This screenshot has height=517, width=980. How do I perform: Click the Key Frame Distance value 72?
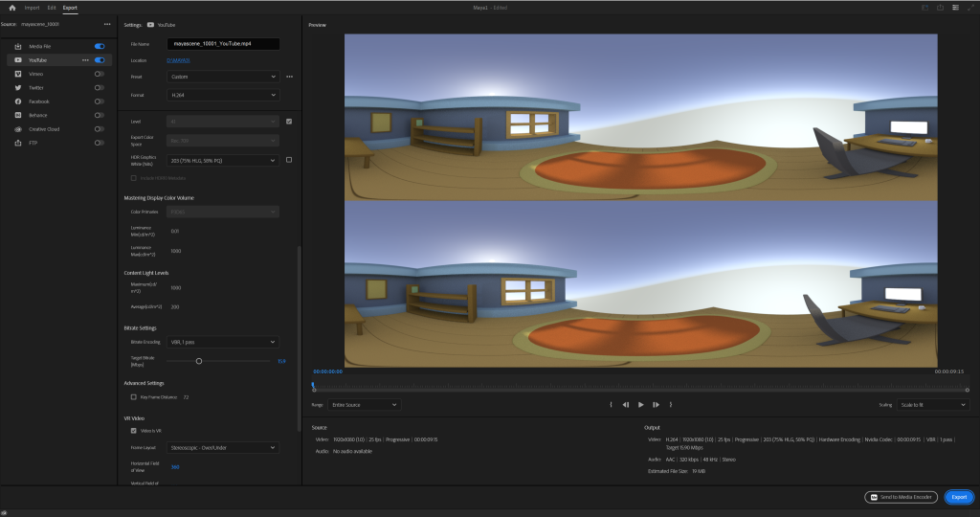point(186,397)
